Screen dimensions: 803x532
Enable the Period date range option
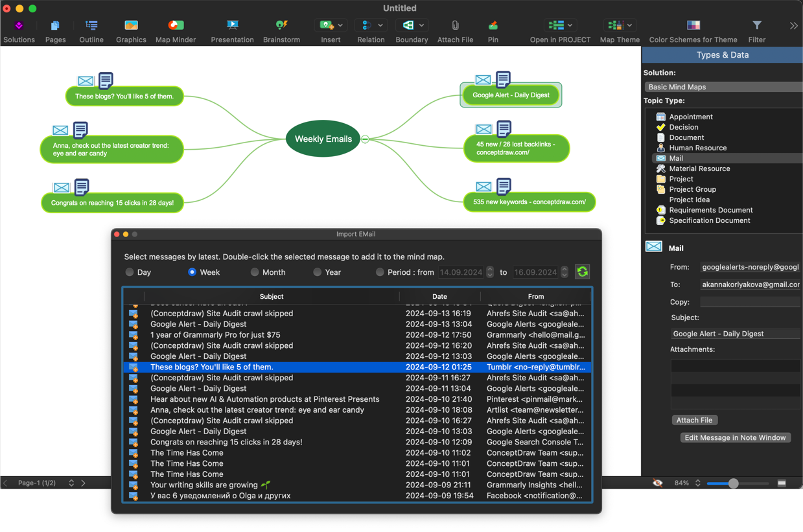point(380,272)
